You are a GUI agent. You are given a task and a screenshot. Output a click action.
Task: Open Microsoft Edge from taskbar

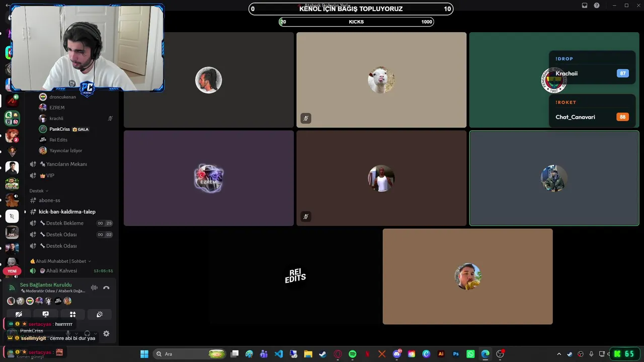[485, 354]
